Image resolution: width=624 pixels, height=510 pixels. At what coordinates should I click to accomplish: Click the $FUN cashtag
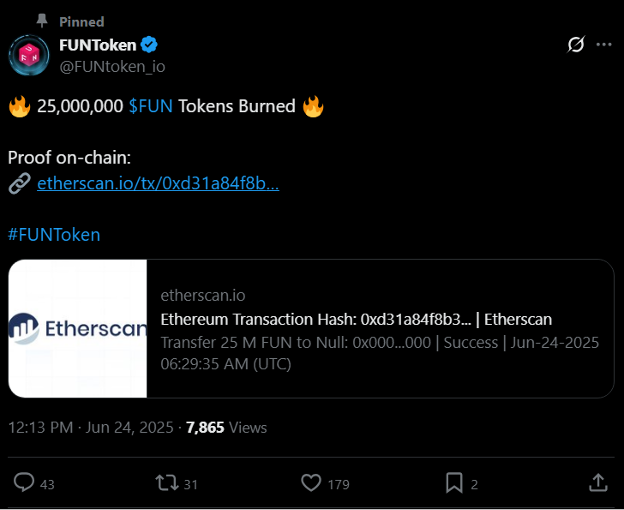click(x=151, y=107)
